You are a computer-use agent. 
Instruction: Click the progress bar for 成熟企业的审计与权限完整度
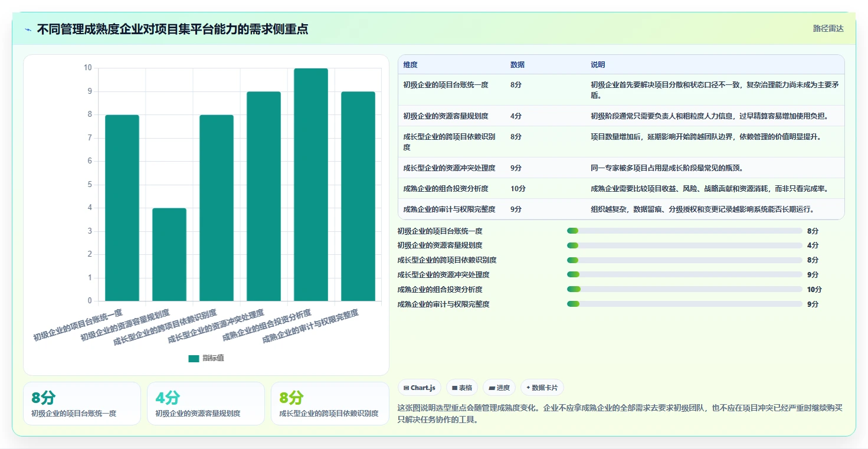click(684, 304)
